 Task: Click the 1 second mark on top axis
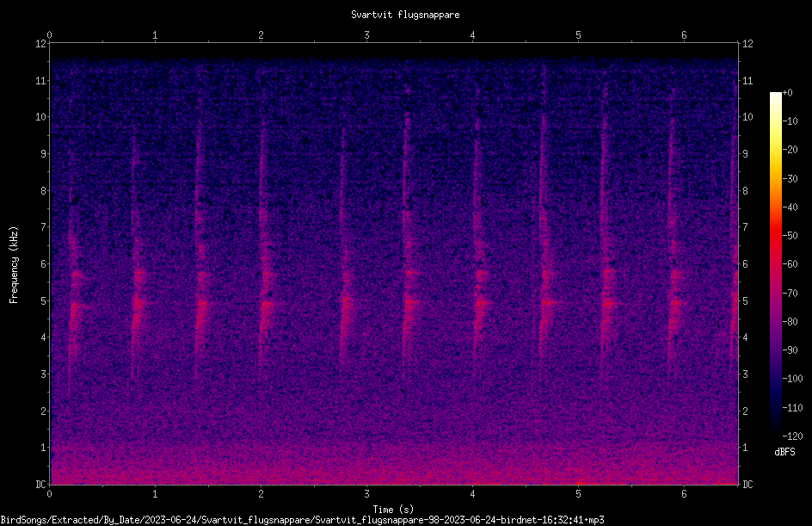click(x=155, y=35)
